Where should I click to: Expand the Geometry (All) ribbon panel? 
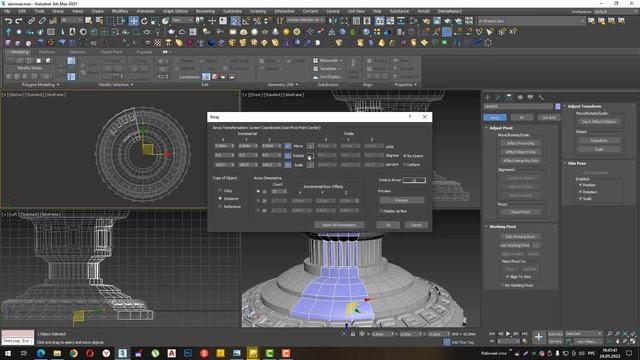283,84
